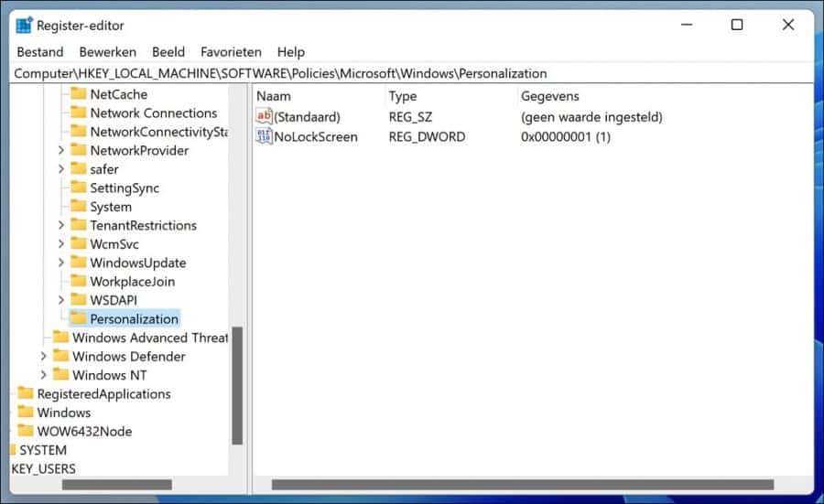Click the safer folder icon

pyautogui.click(x=79, y=168)
